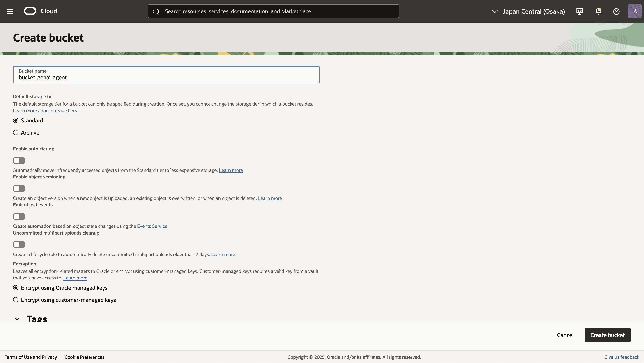Toggle uncommitted multipart uploads cleanup
644x363 pixels.
click(x=19, y=245)
